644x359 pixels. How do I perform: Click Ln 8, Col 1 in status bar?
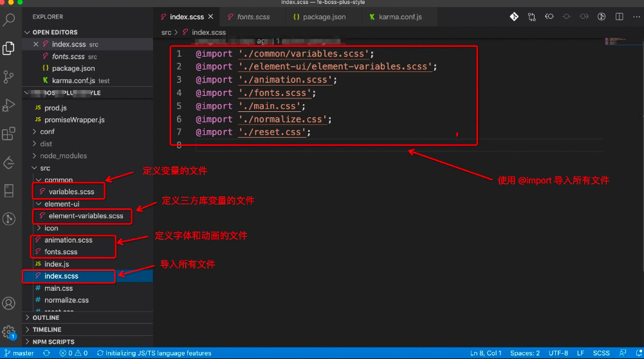point(486,353)
